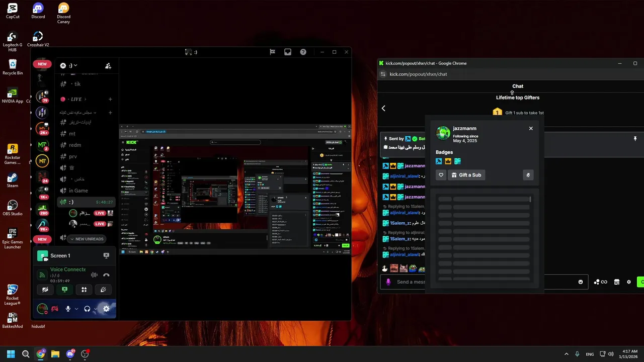Toggle Discord microphone mute
The width and height of the screenshot is (644, 362).
[68, 309]
